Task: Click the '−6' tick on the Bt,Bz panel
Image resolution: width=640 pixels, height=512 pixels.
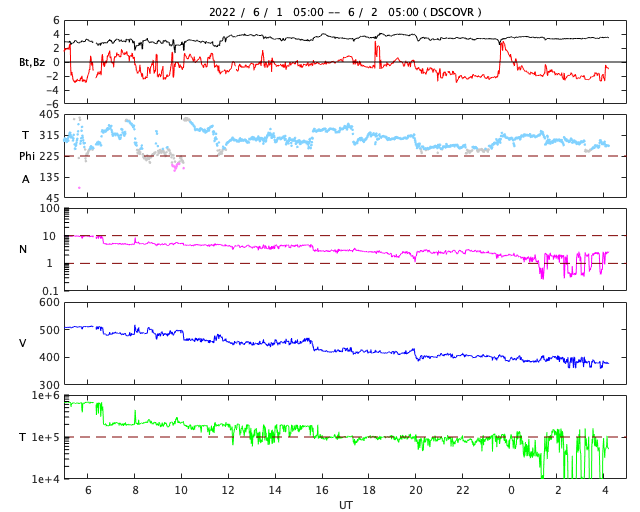Action: tap(52, 104)
